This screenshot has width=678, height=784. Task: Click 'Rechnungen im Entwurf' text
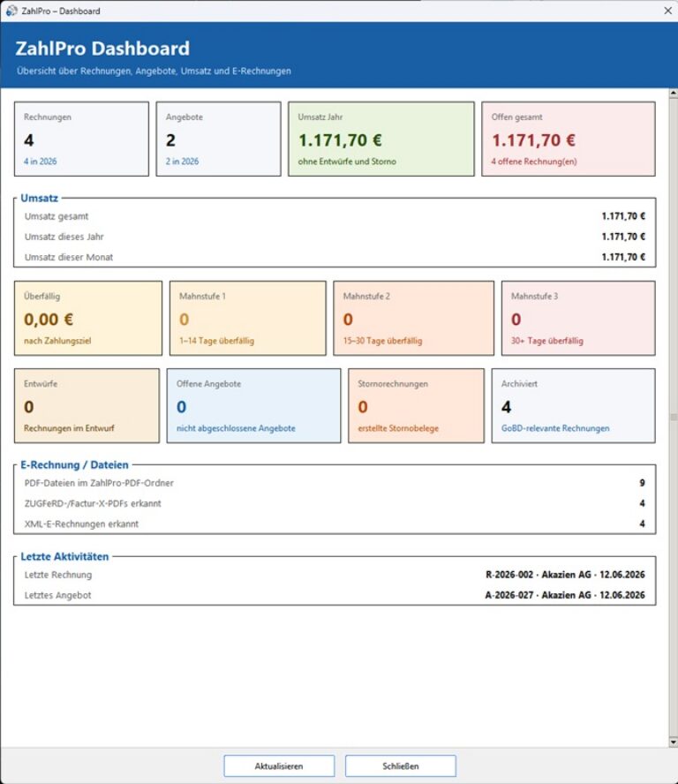point(69,428)
